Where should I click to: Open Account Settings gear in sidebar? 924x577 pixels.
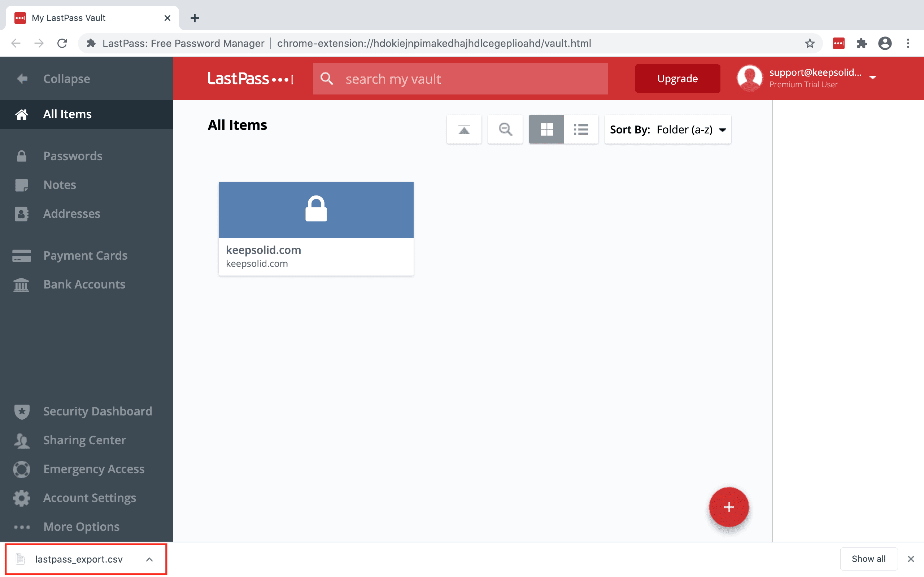pos(89,498)
